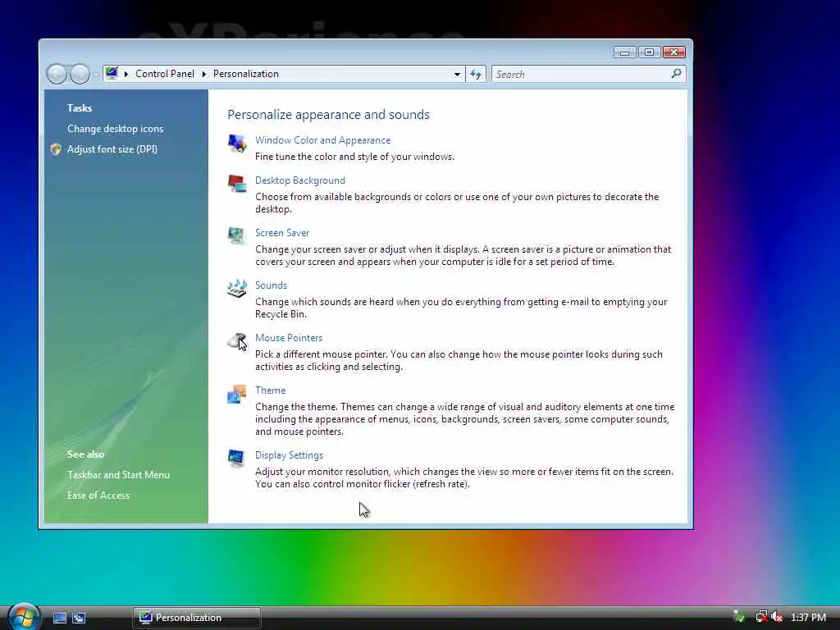Open Window Color and Appearance icon
Viewport: 840px width, 630px height.
pyautogui.click(x=237, y=143)
